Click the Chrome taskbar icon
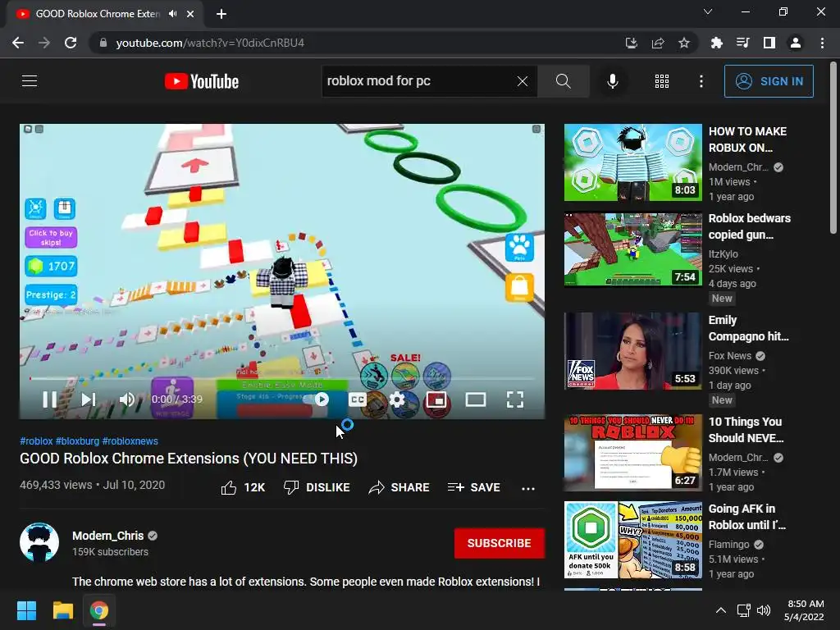The height and width of the screenshot is (630, 840). (x=99, y=610)
